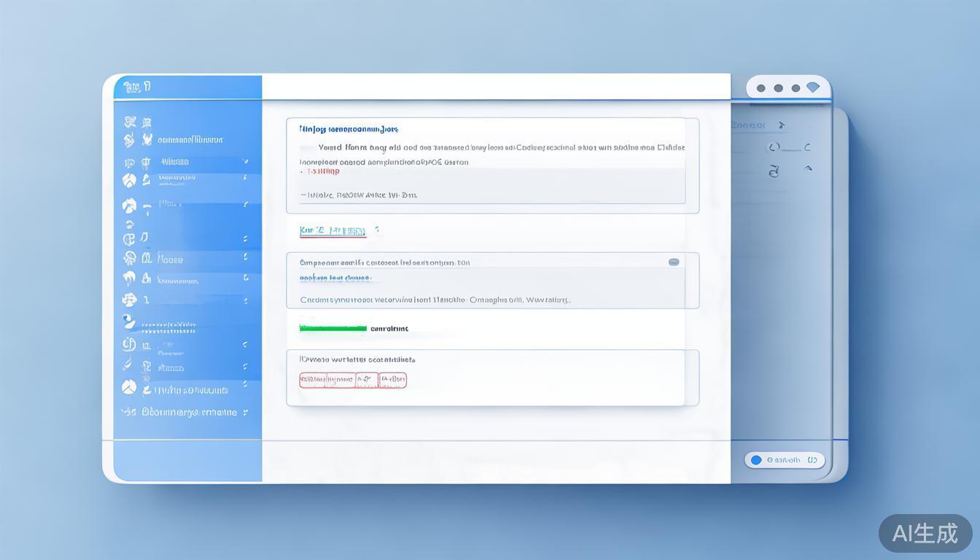Click the icon on the bottom sidebar row

click(x=129, y=412)
